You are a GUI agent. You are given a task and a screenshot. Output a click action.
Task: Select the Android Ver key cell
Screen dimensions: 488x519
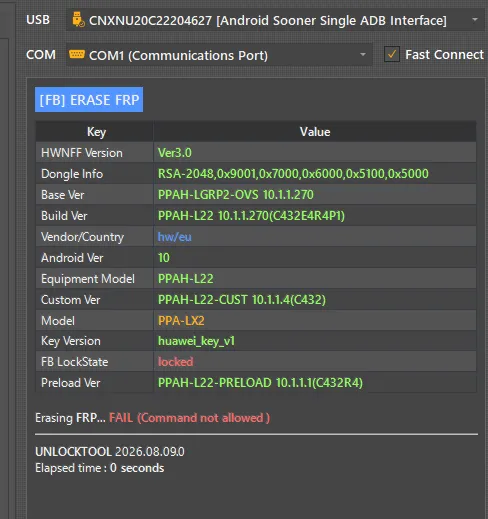[95, 258]
